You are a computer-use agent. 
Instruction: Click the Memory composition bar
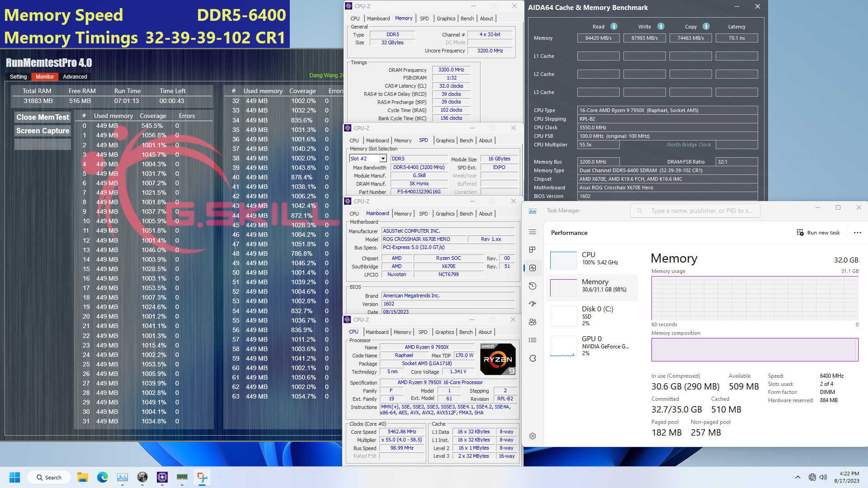pyautogui.click(x=754, y=349)
